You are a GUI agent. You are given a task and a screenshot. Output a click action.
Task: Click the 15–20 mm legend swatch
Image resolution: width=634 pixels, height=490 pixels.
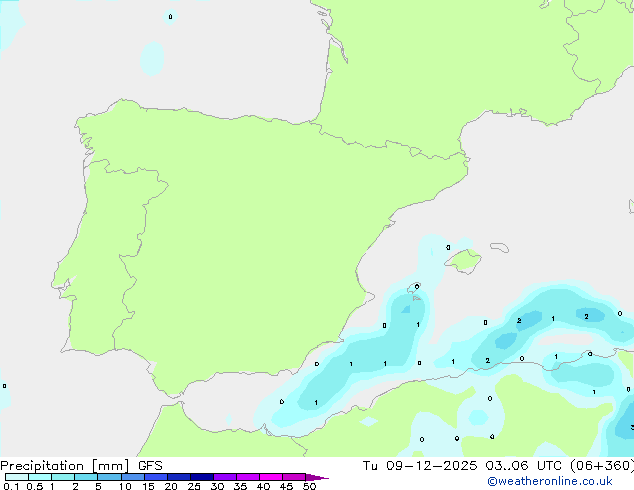(x=155, y=477)
